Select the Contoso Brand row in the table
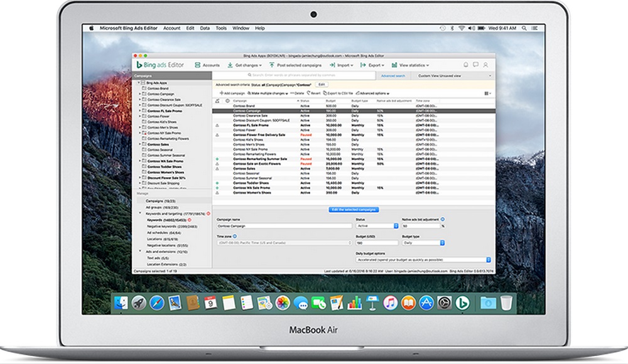The height and width of the screenshot is (364, 628). tap(354, 106)
